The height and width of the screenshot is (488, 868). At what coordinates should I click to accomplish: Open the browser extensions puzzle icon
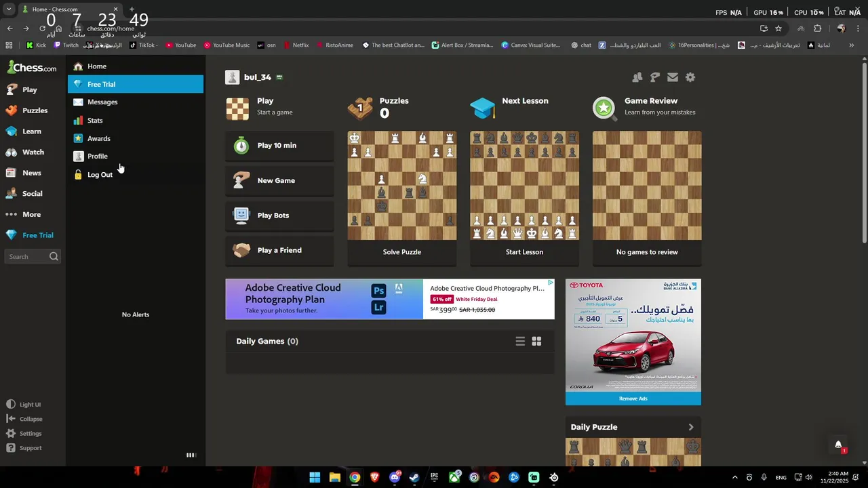[x=818, y=28]
